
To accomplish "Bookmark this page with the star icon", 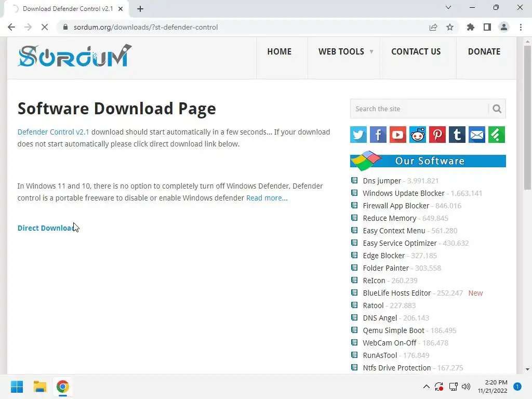I will click(x=450, y=27).
